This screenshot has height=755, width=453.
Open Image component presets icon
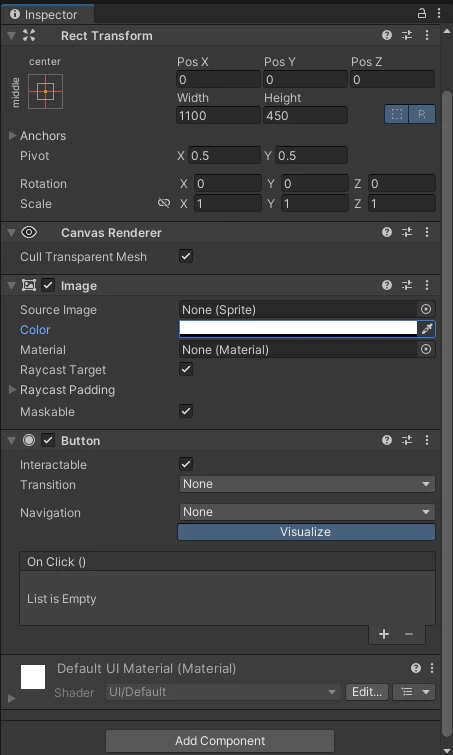[x=407, y=285]
